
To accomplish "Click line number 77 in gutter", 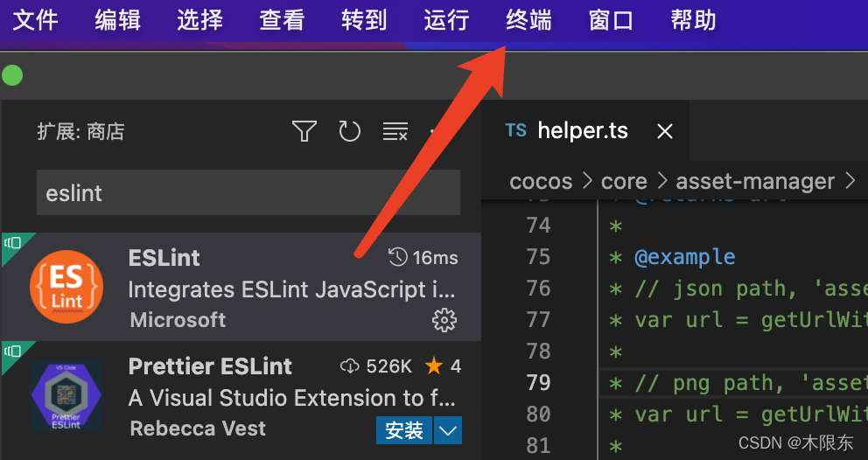I will [538, 320].
